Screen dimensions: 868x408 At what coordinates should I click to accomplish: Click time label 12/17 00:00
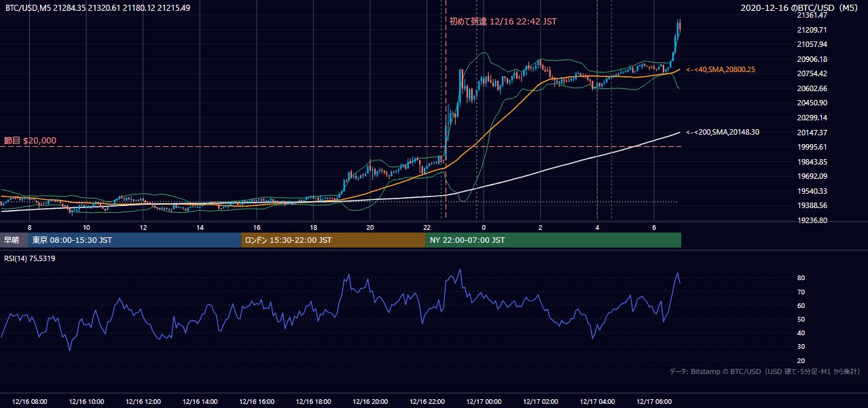[x=484, y=402]
